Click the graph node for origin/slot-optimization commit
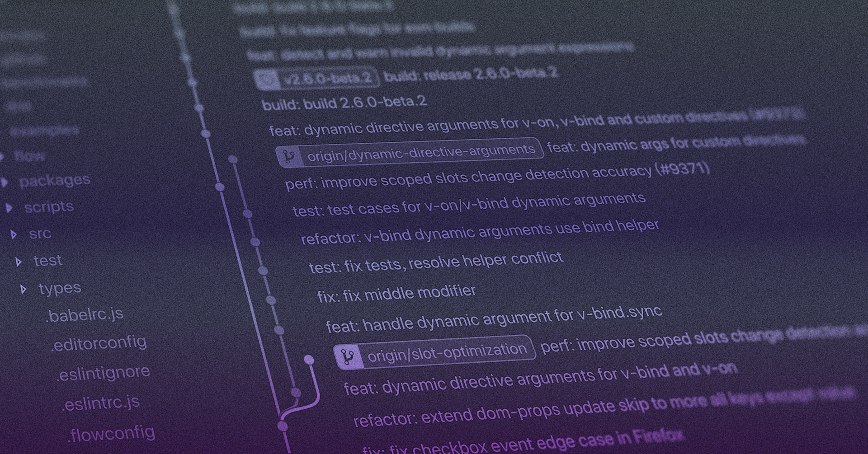Viewport: 868px width, 454px height. point(309,360)
